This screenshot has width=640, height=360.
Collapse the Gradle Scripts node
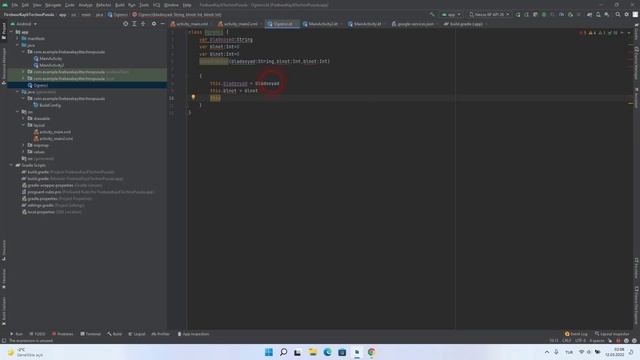12,165
